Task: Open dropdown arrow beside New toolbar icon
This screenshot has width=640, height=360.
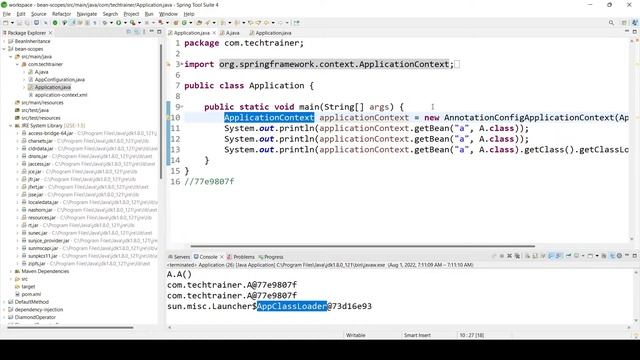Action: (x=12, y=23)
